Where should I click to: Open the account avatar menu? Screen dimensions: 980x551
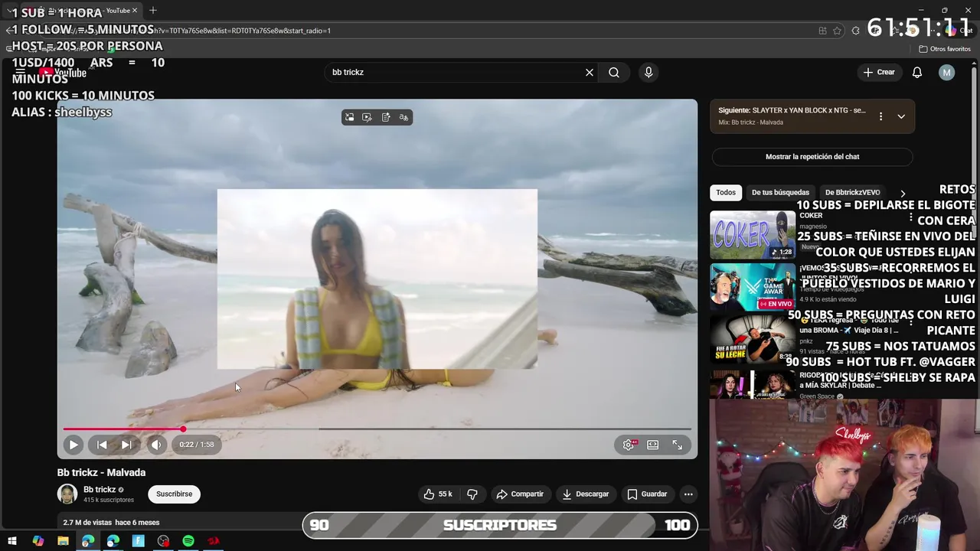(x=947, y=73)
